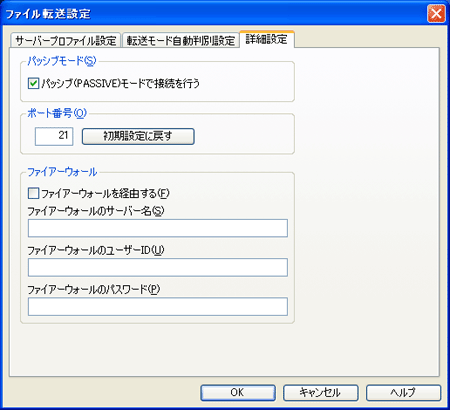Switch to the サーバープロファイル設定 tab
The width and height of the screenshot is (450, 410).
click(65, 41)
